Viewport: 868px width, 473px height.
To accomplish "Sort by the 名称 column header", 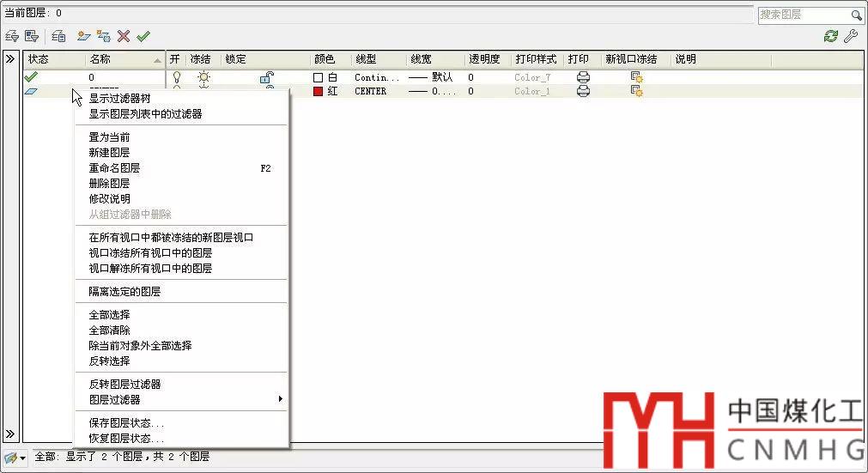I will pyautogui.click(x=125, y=59).
